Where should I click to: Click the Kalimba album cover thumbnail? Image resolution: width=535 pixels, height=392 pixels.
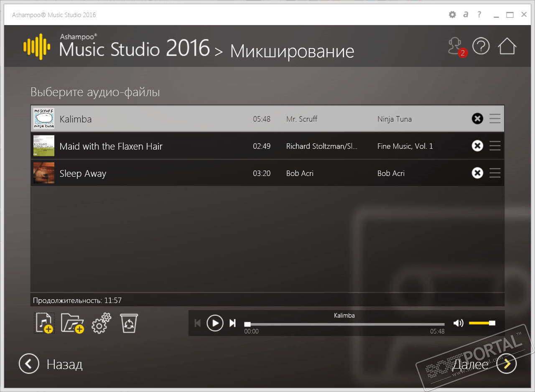coord(44,119)
